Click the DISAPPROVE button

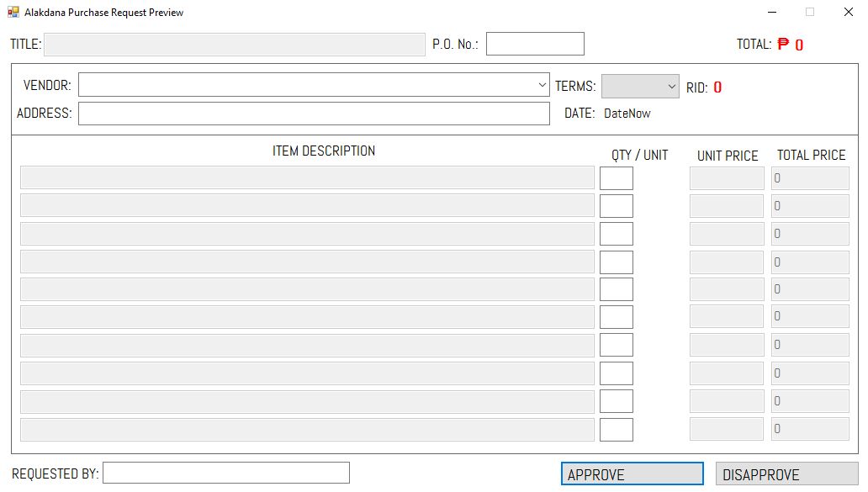tap(786, 474)
